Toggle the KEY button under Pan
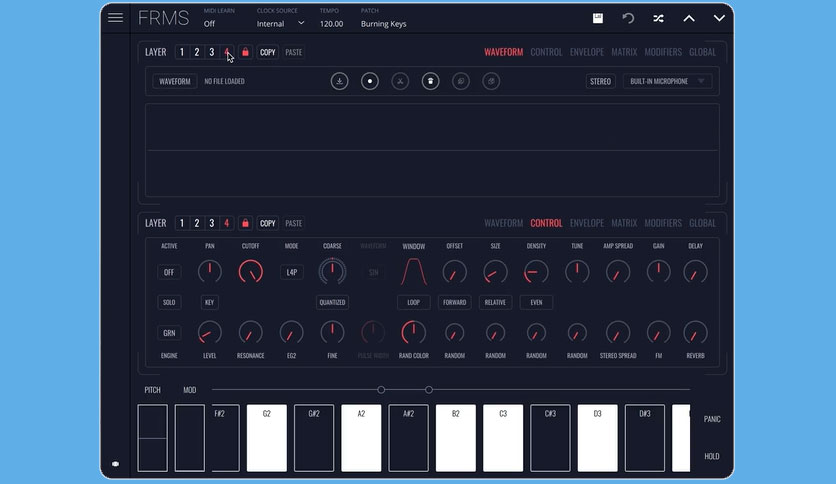The image size is (836, 484). point(210,302)
